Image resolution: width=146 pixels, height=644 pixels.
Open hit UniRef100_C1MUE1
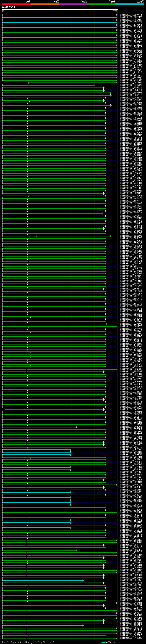131,27
